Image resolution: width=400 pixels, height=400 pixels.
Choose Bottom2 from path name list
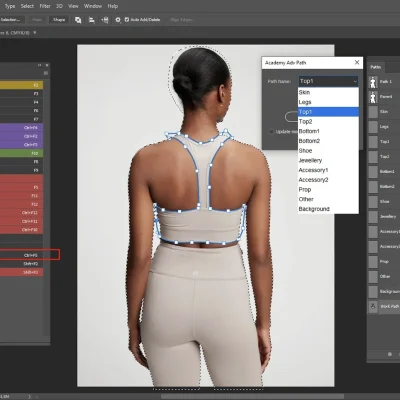pyautogui.click(x=328, y=141)
